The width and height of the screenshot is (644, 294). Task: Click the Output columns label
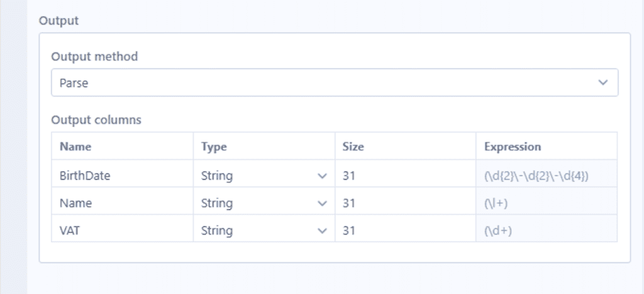[96, 120]
